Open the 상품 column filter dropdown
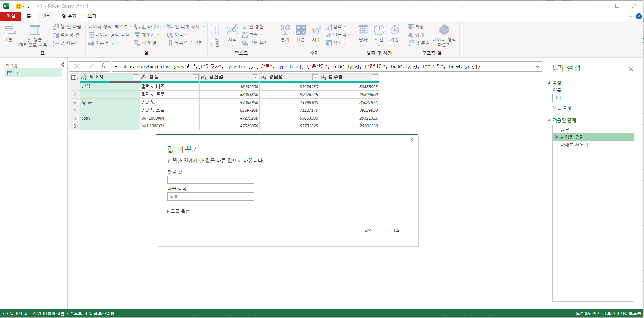Image resolution: width=644 pixels, height=318 pixels. pos(195,77)
